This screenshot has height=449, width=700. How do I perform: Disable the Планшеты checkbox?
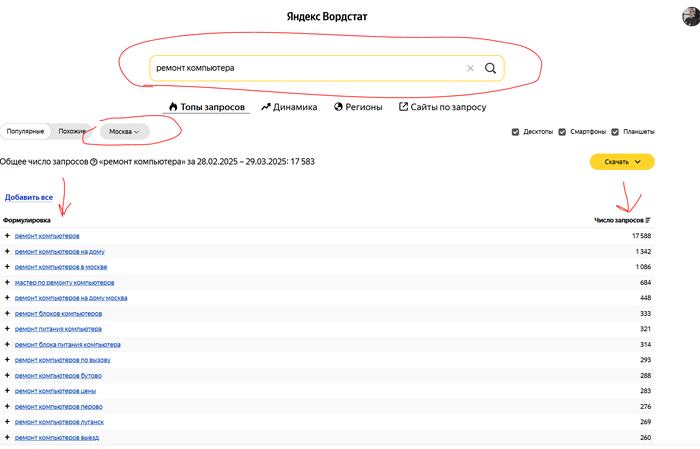[614, 131]
